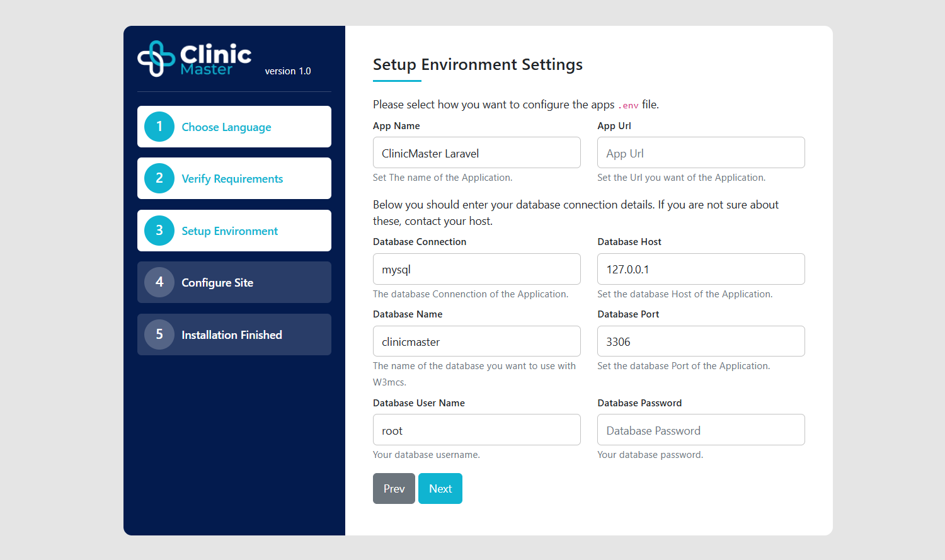Image resolution: width=945 pixels, height=560 pixels.
Task: Open the Choose Language step
Action: pos(226,127)
